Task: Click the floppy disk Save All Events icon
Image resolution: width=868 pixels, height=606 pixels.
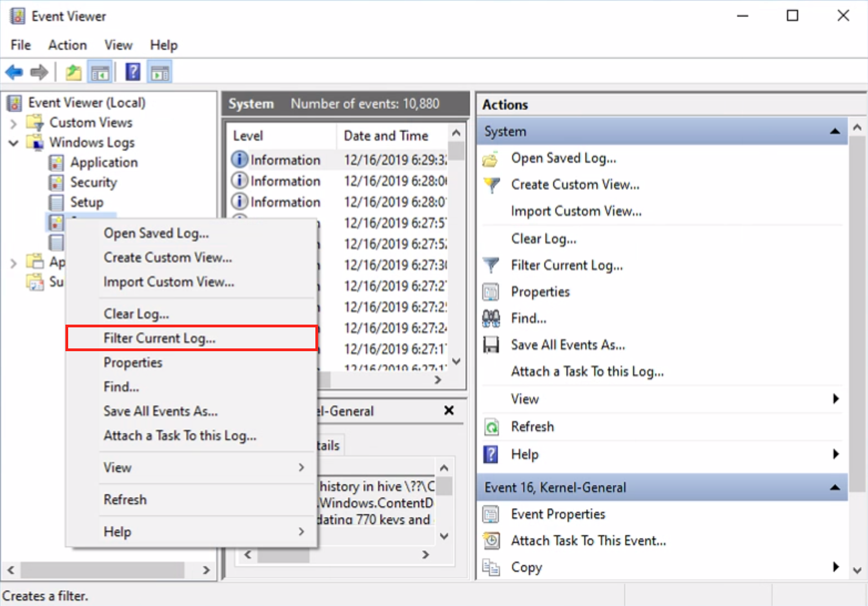Action: pos(491,345)
